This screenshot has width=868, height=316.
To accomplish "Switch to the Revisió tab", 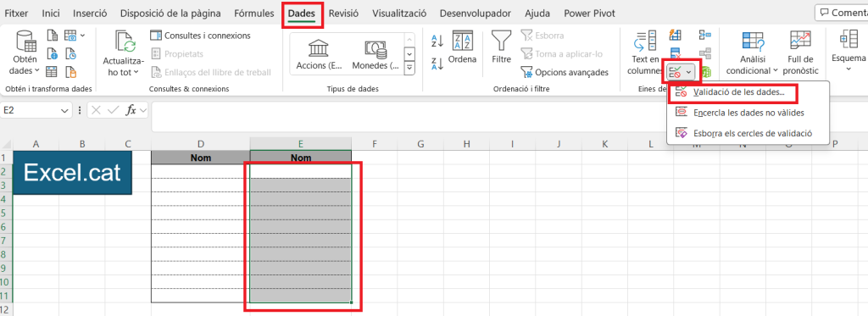I will (x=344, y=14).
